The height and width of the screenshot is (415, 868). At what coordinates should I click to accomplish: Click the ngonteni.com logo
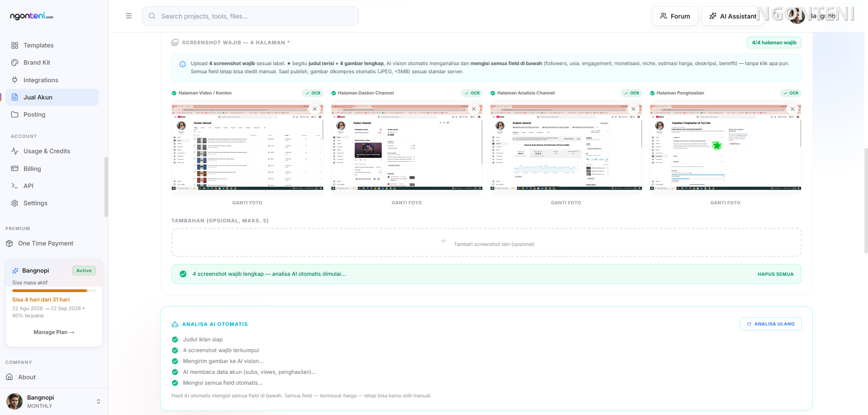pyautogui.click(x=32, y=16)
